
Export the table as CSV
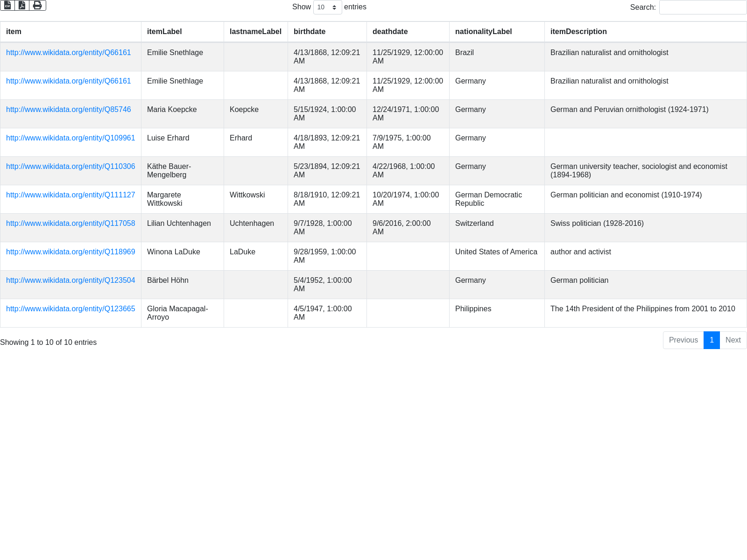(x=7, y=6)
